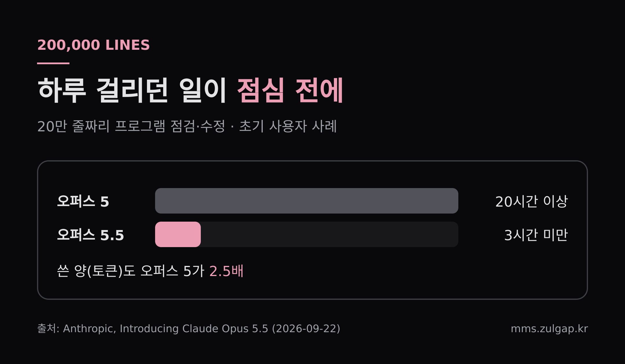Screen dimensions: 625x364
Task: Open the mms.zulgap.kr link
Action: point(549,329)
